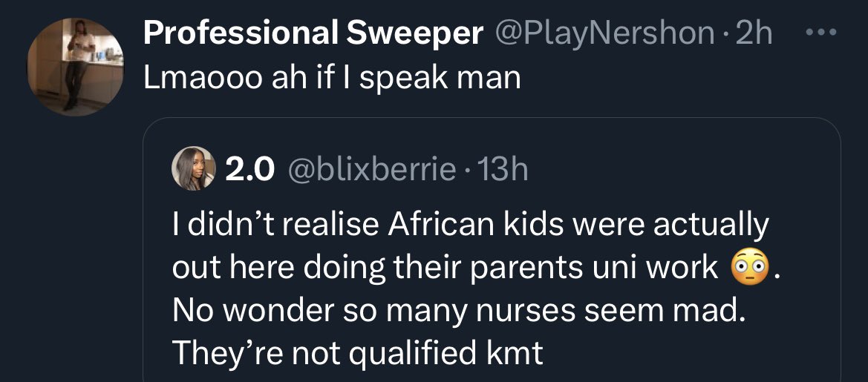Select the "2.0" quoted display name
The height and width of the screenshot is (382, 868).
click(x=249, y=171)
